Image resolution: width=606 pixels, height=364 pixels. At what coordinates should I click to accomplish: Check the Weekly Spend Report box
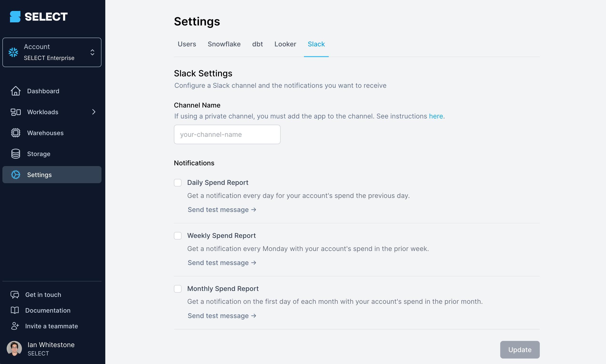(178, 236)
